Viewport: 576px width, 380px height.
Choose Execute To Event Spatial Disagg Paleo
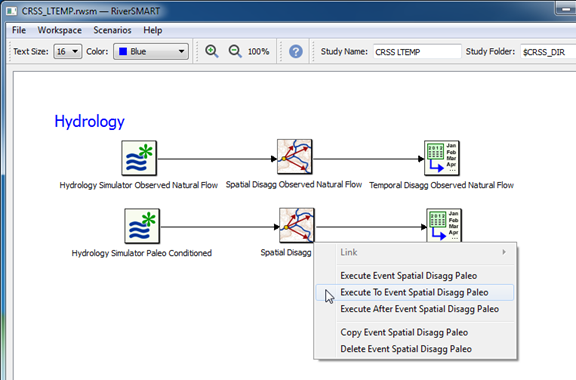414,293
